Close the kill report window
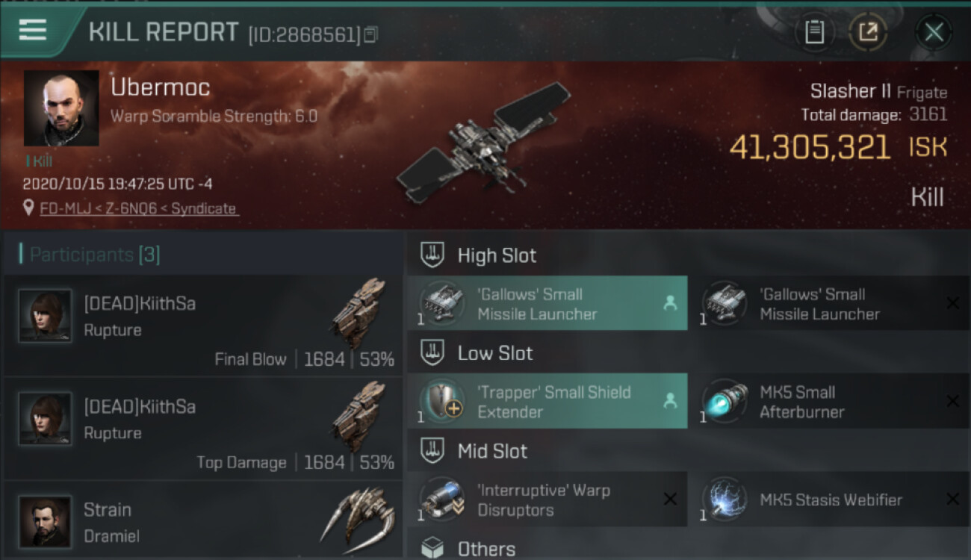Image resolution: width=971 pixels, height=560 pixels. [x=934, y=32]
